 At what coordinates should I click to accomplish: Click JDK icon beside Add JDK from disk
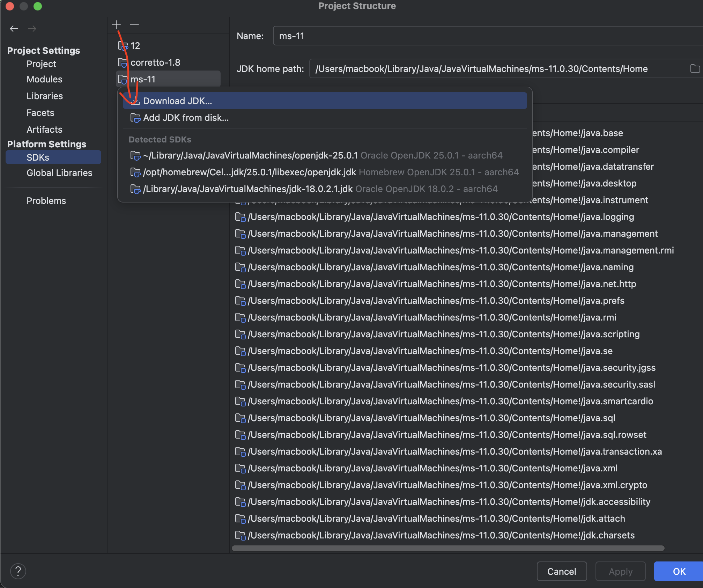click(x=135, y=118)
